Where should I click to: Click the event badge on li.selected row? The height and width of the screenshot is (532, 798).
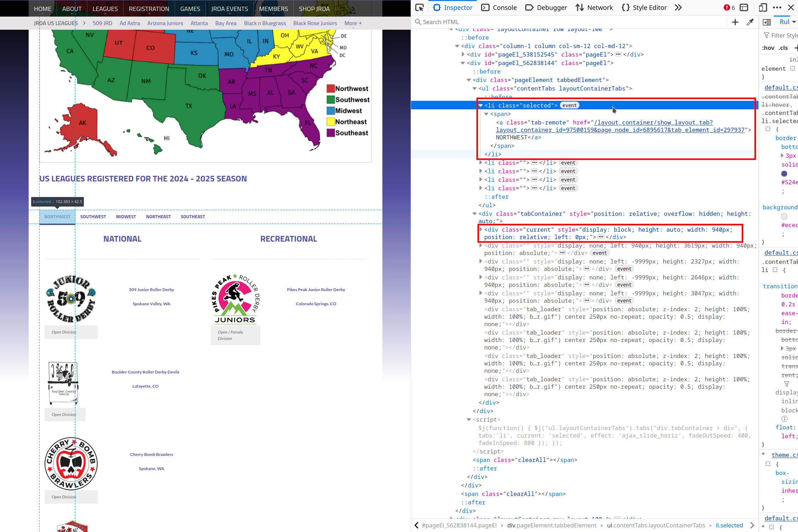[x=569, y=105]
